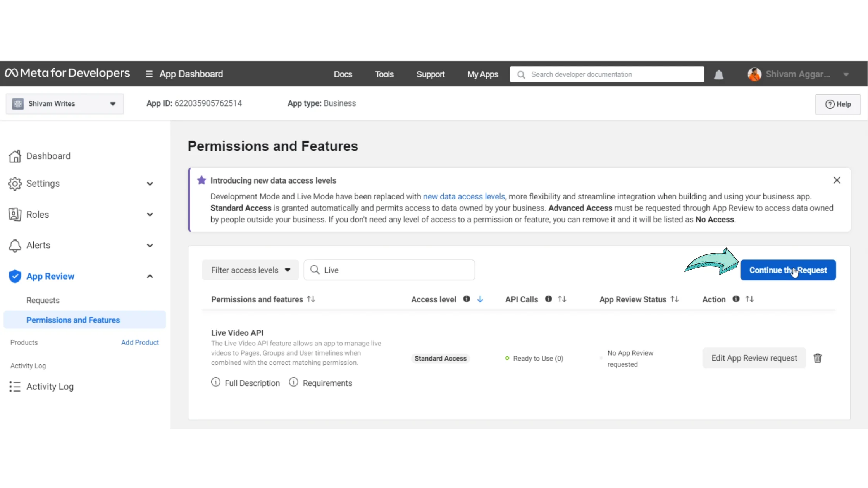Screen dimensions: 868x488
Task: Click the notifications bell icon
Action: click(x=718, y=74)
